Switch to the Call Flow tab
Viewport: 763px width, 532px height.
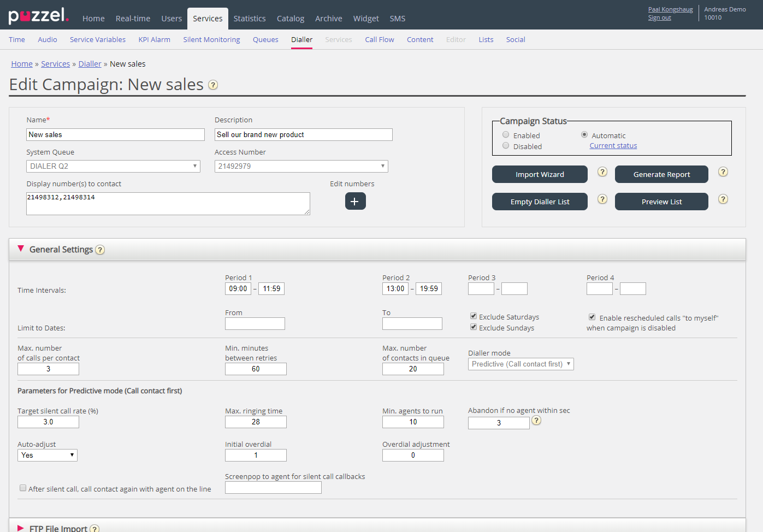coord(379,40)
